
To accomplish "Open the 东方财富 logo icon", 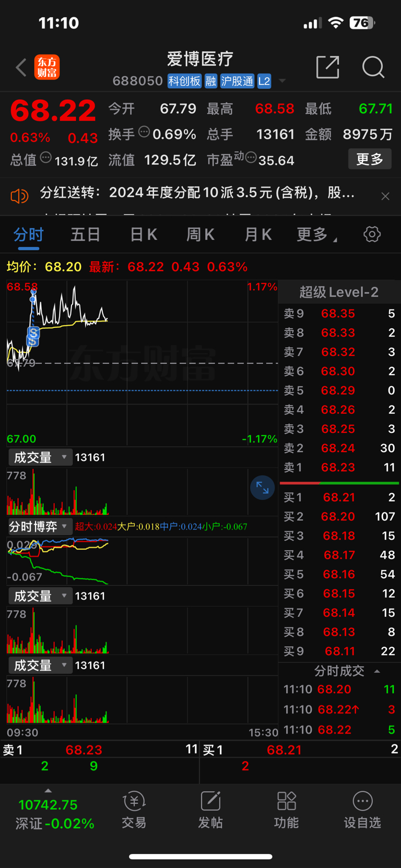I will click(x=47, y=68).
